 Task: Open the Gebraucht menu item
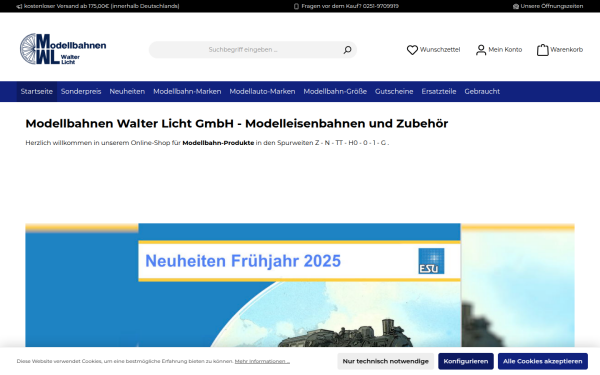tap(482, 91)
